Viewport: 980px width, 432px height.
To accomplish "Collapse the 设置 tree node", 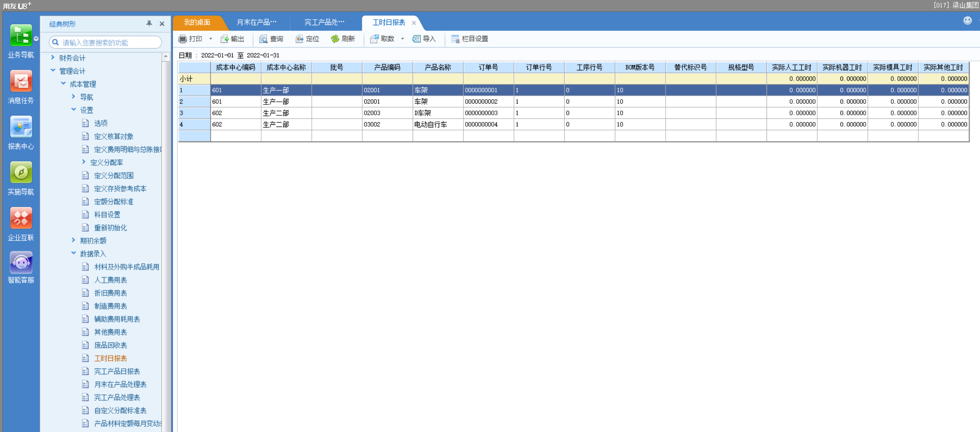I will (x=73, y=110).
